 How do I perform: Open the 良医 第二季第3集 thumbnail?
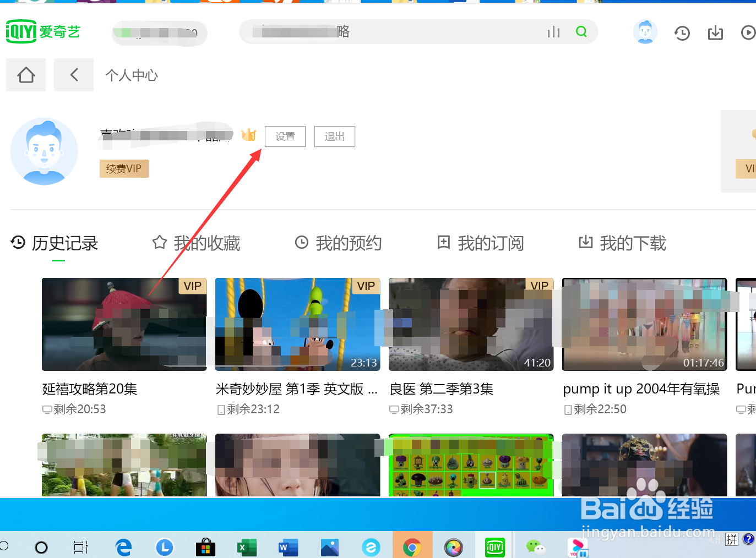[471, 324]
